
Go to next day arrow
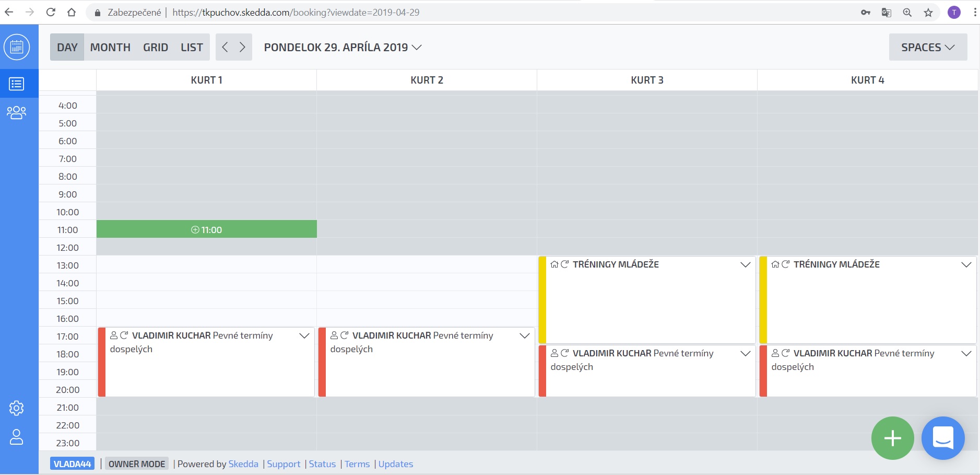point(243,47)
